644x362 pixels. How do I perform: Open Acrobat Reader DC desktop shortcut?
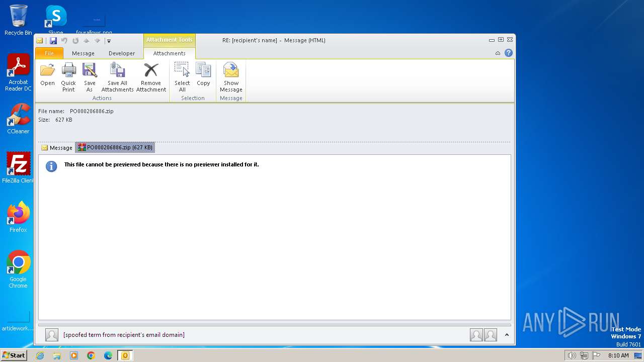pyautogui.click(x=18, y=72)
